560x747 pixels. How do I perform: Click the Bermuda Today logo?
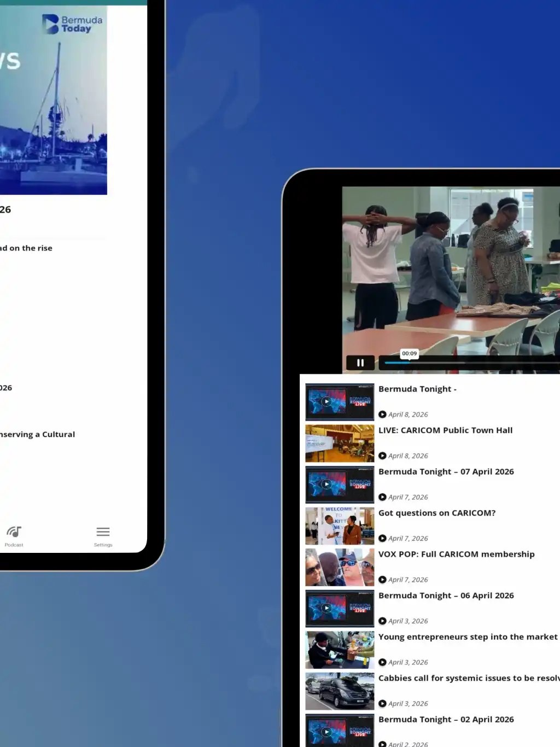72,24
